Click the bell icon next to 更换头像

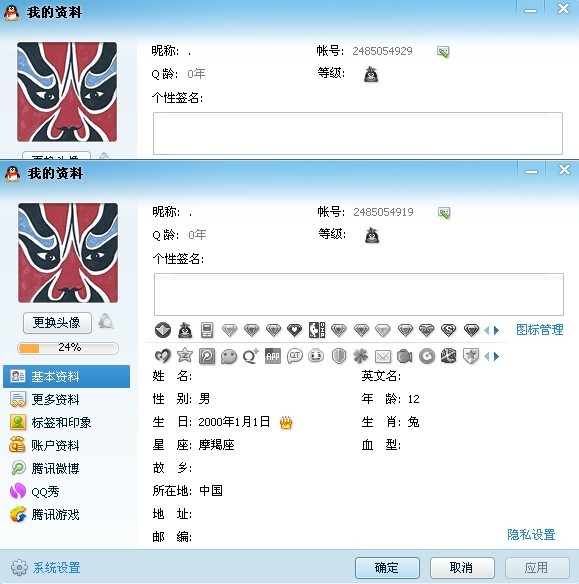(x=106, y=321)
